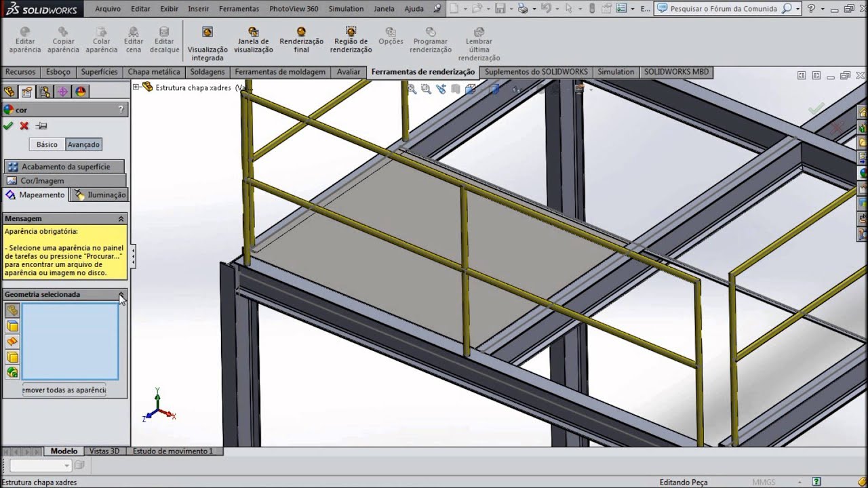
Task: Expand Estrutura chapa xadres tree node
Action: tap(136, 87)
